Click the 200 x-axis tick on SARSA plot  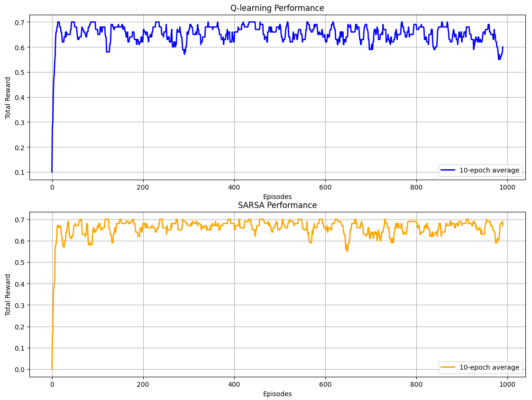143,385
